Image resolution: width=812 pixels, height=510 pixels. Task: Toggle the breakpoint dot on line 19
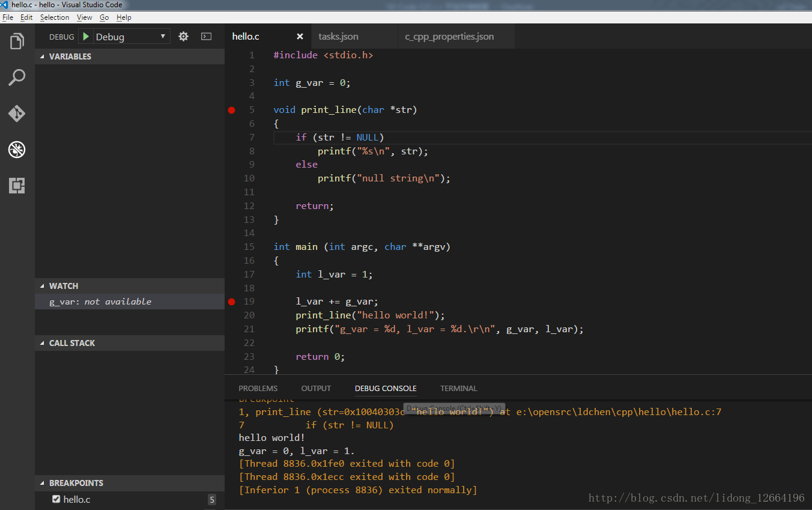[x=232, y=302]
